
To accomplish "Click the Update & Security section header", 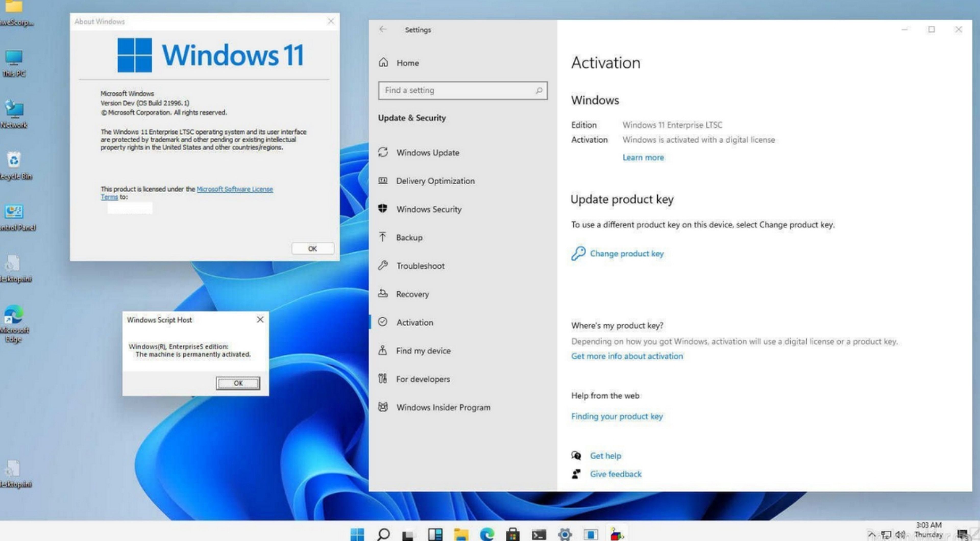I will click(412, 118).
